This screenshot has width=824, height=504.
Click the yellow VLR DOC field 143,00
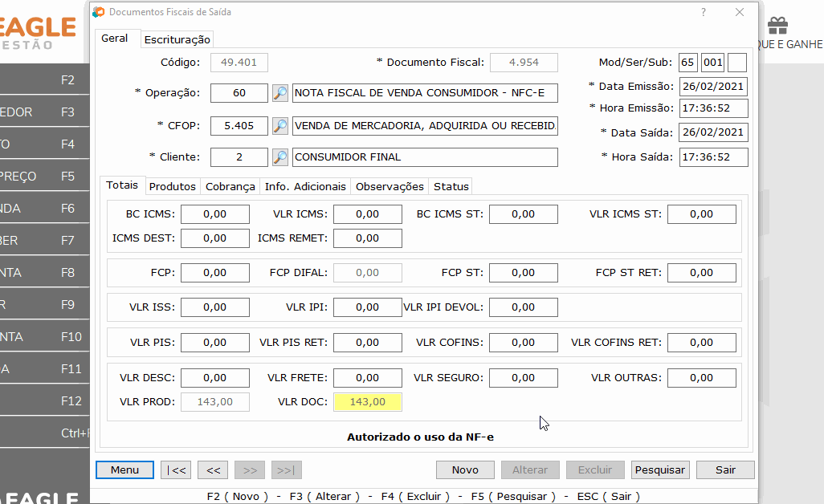coord(367,402)
